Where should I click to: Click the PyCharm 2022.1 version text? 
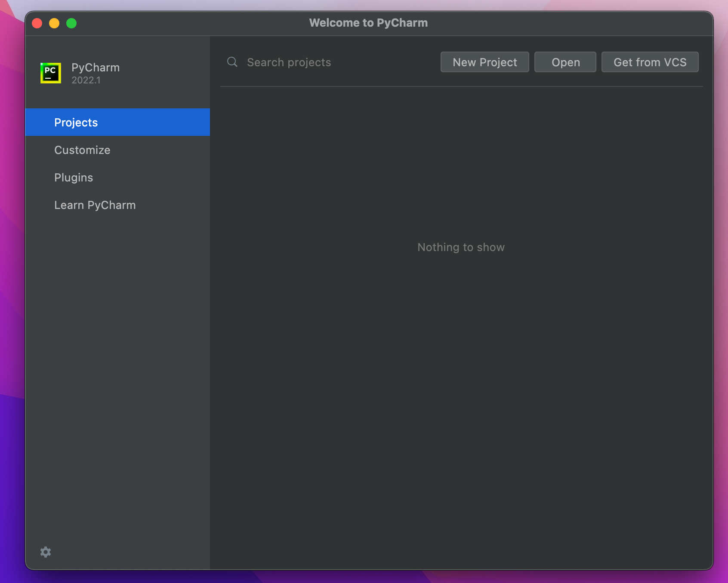(x=86, y=80)
